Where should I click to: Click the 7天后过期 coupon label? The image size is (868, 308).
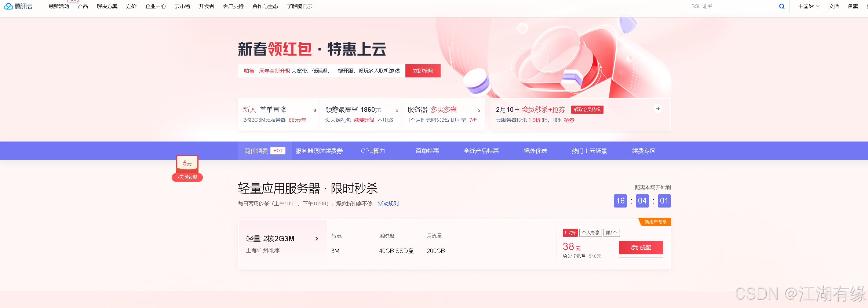(x=187, y=177)
